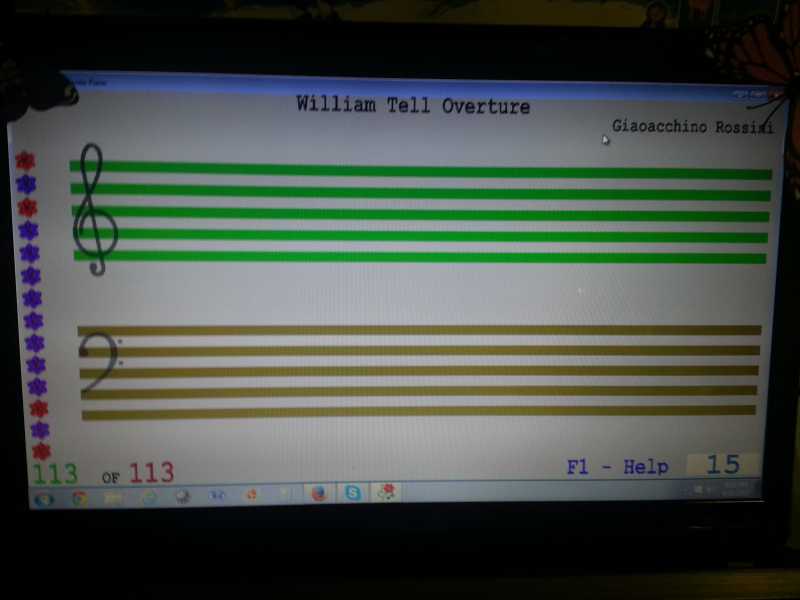Click the bass clef symbol

click(101, 361)
